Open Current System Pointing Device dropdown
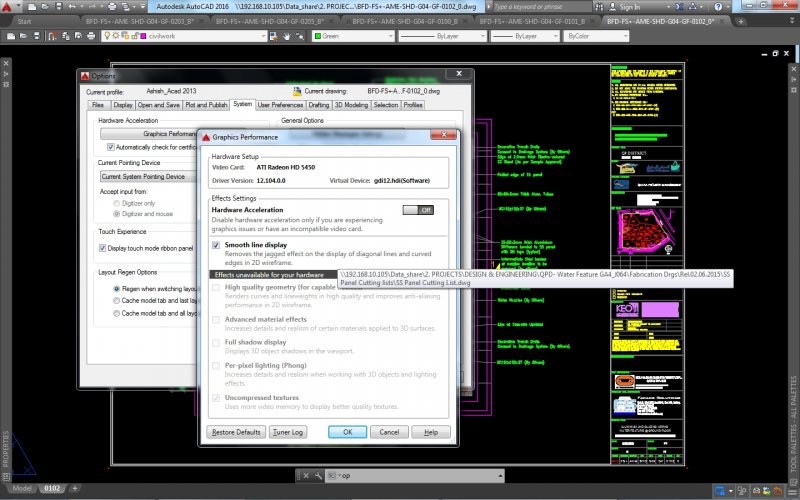Image resolution: width=800 pixels, height=500 pixels. [x=148, y=177]
